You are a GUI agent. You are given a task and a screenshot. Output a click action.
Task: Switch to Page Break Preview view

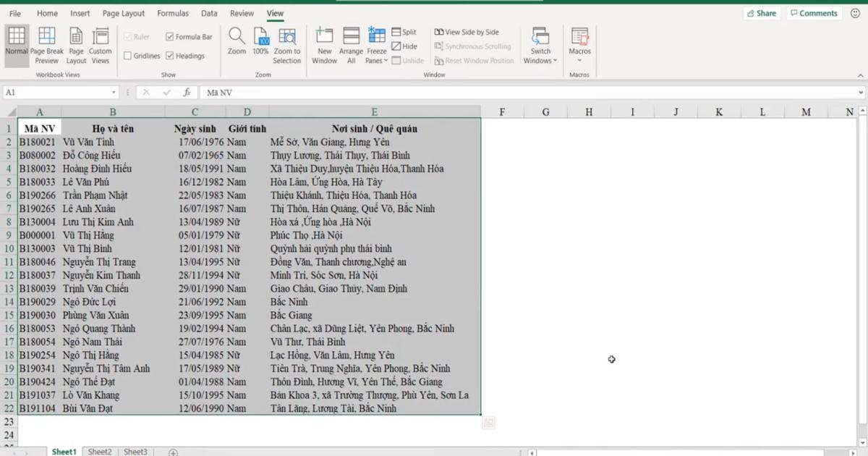click(46, 43)
